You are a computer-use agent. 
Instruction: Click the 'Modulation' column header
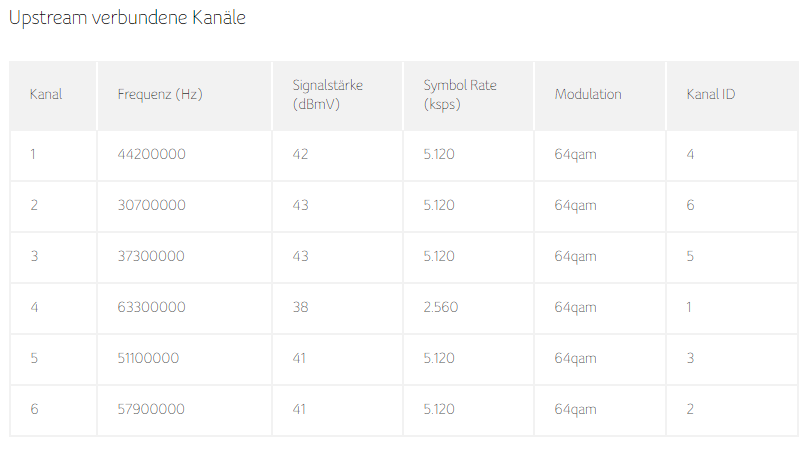point(588,95)
